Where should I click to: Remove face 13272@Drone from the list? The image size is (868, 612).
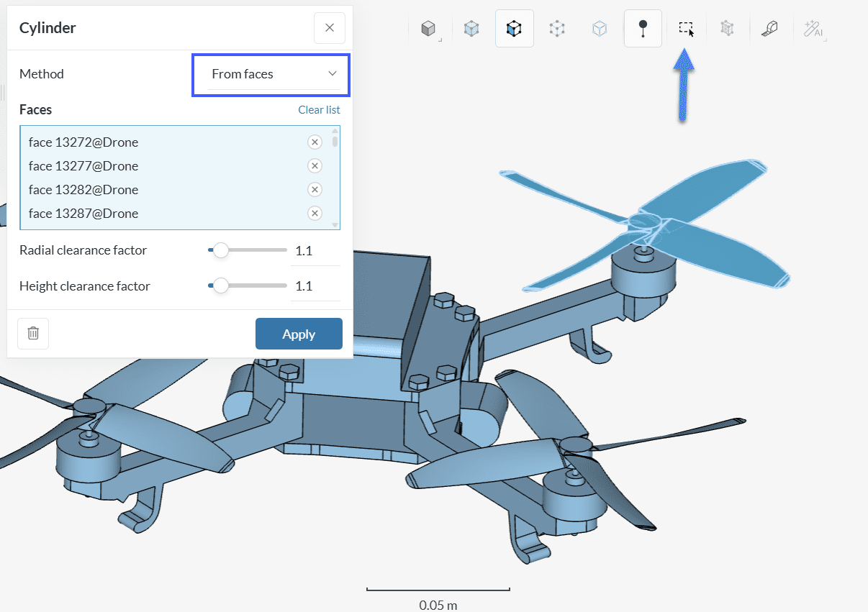point(315,142)
